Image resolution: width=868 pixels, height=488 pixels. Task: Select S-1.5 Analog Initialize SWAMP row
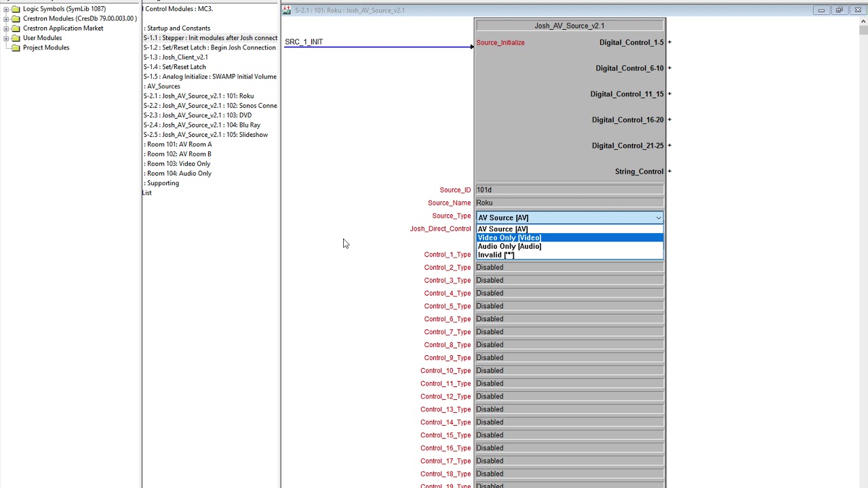point(210,77)
